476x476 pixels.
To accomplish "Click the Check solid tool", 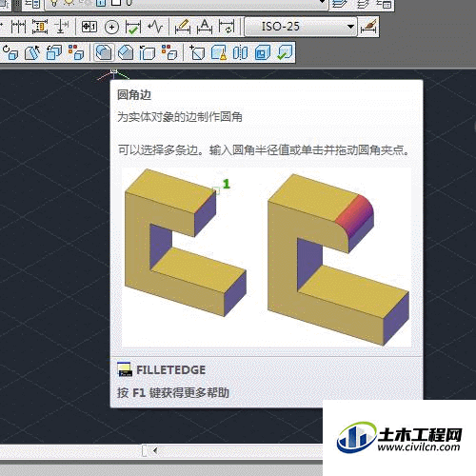I will [x=284, y=52].
